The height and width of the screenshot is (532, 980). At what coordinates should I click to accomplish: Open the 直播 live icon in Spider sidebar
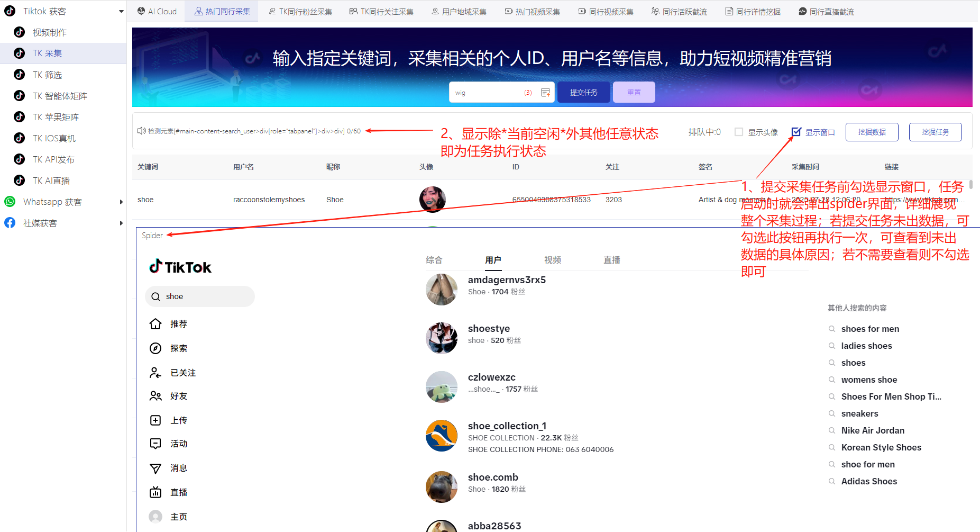[155, 492]
